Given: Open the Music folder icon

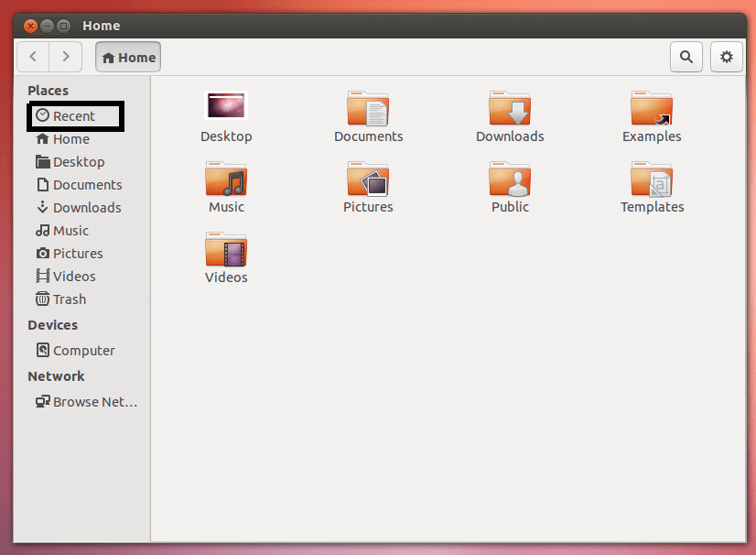Looking at the screenshot, I should [226, 180].
